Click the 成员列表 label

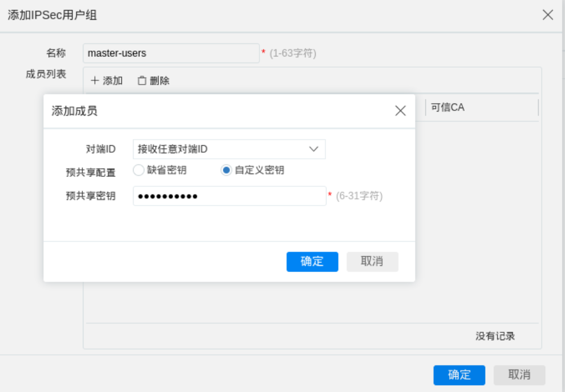coord(46,74)
